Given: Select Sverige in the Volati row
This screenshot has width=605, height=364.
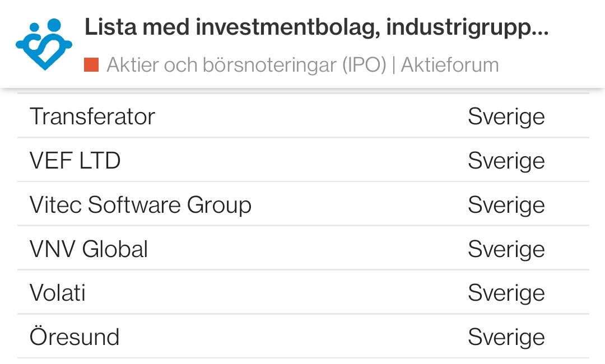Looking at the screenshot, I should (506, 293).
